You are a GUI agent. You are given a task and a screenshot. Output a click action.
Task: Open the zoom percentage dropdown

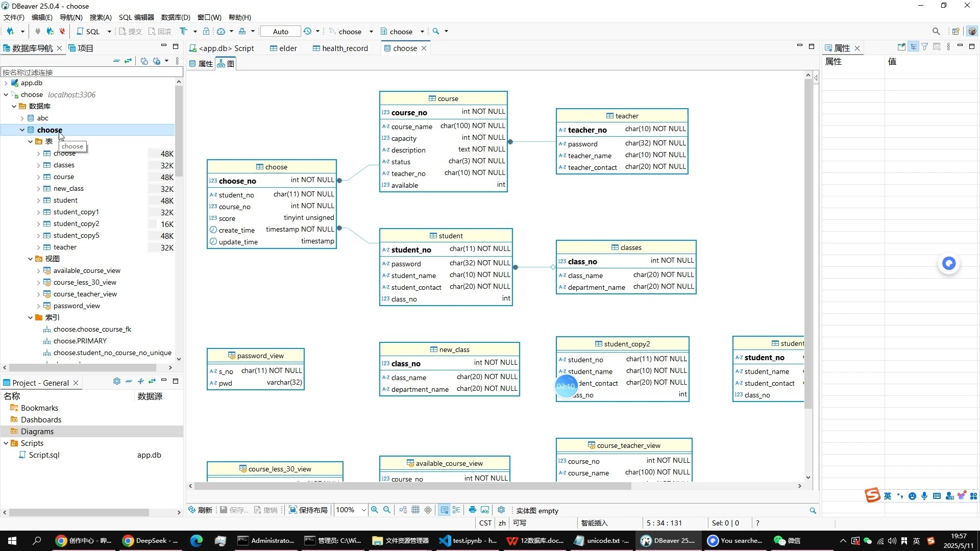click(363, 510)
